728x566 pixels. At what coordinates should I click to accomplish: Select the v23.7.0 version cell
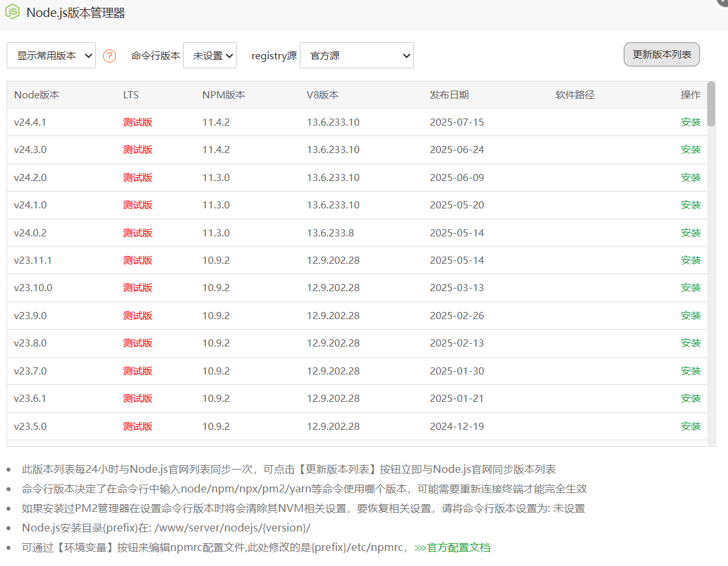pos(30,371)
